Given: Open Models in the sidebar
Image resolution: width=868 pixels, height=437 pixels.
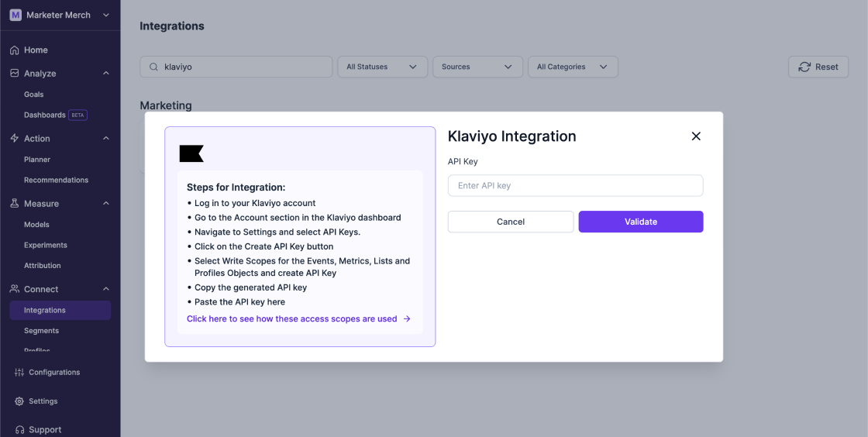Looking at the screenshot, I should pyautogui.click(x=36, y=225).
